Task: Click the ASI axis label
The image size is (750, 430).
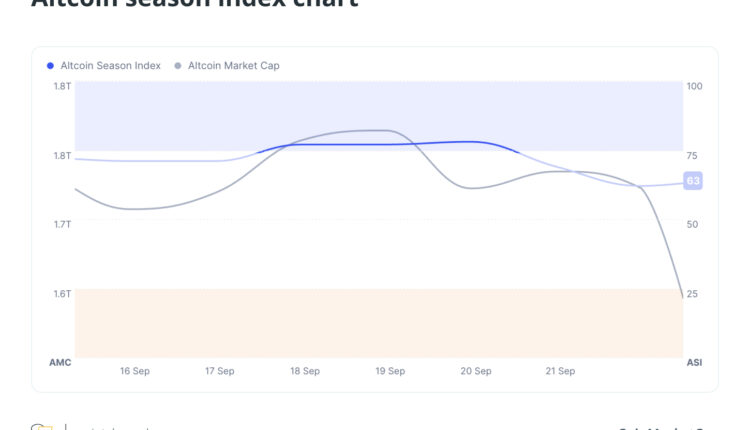Action: (x=694, y=361)
